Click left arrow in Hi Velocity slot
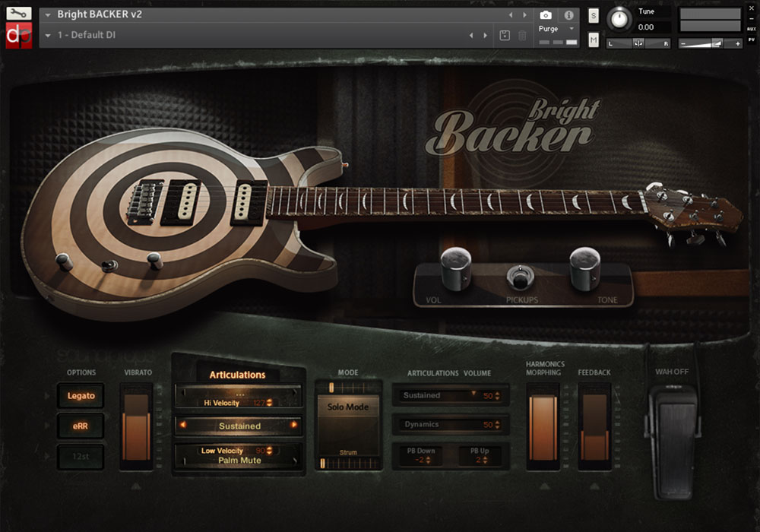760x532 pixels. tap(182, 393)
